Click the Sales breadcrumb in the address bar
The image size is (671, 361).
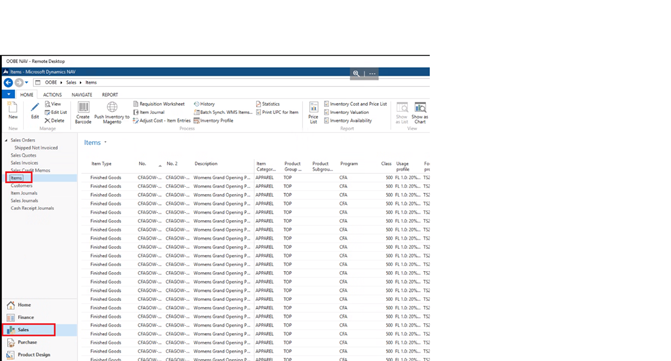(x=71, y=83)
